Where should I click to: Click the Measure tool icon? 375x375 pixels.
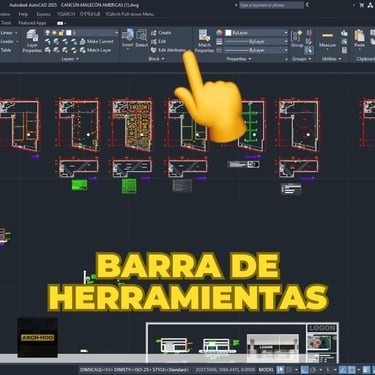coord(327,35)
